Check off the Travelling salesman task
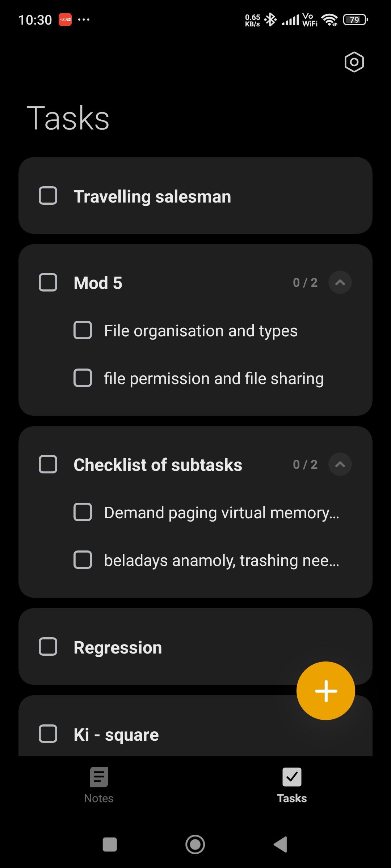This screenshot has height=868, width=391. tap(48, 196)
